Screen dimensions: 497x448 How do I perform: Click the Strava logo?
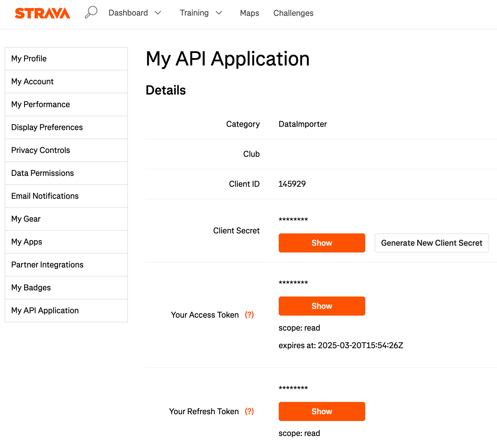tap(43, 13)
